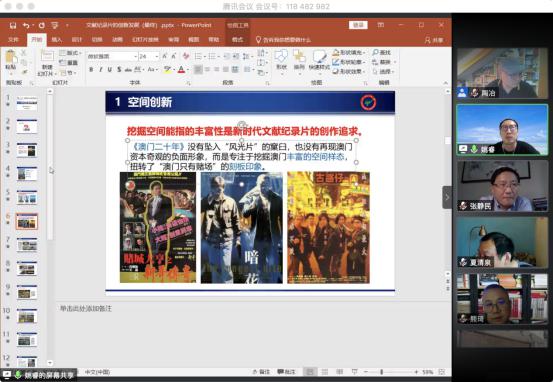Toggle Underline formatting
The image size is (553, 382).
110,69
